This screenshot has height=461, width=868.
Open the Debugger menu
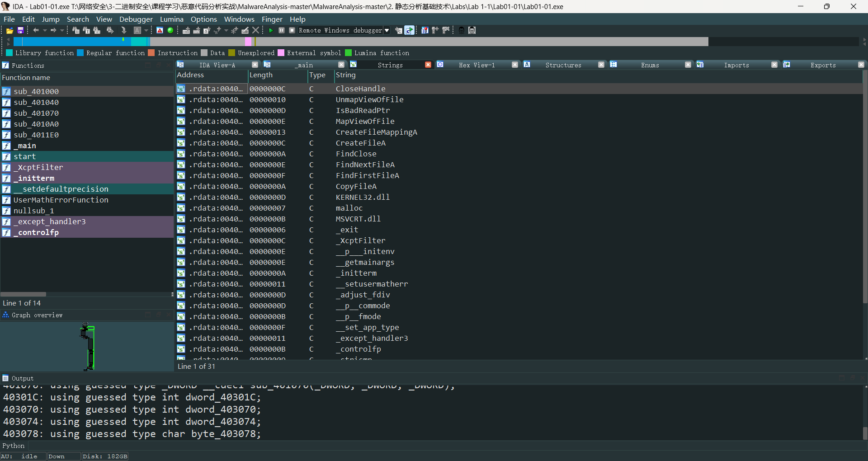click(136, 19)
